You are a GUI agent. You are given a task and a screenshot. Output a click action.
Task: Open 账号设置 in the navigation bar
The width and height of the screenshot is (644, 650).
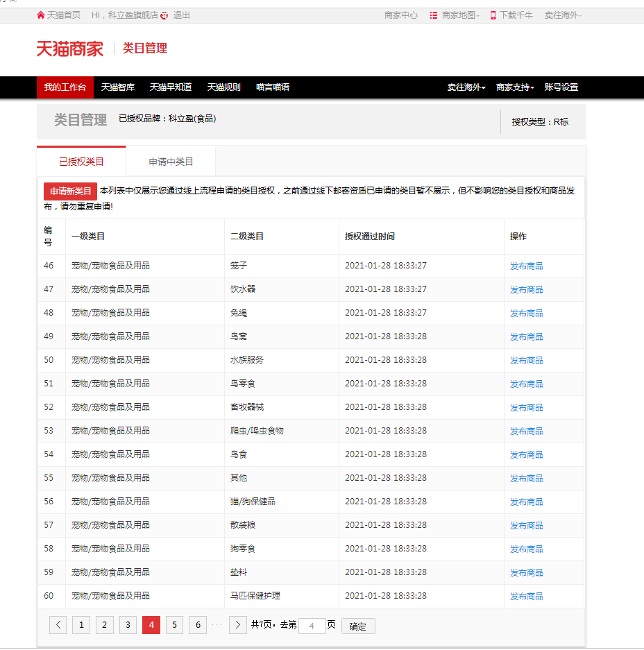click(x=561, y=87)
